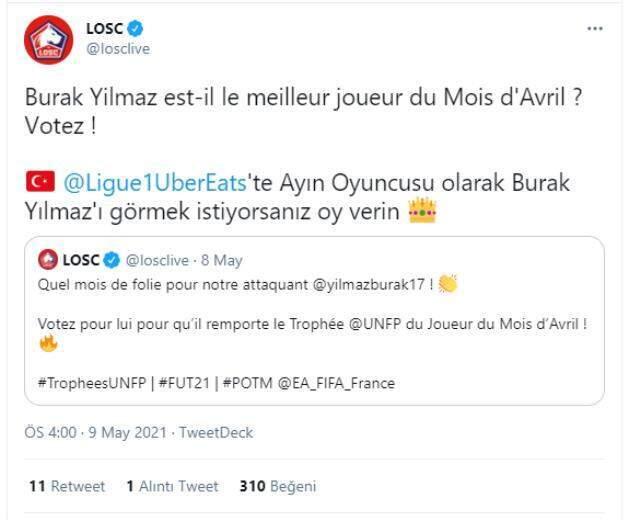Click verified badge in quoted tweet
The width and height of the screenshot is (640, 520).
[111, 260]
